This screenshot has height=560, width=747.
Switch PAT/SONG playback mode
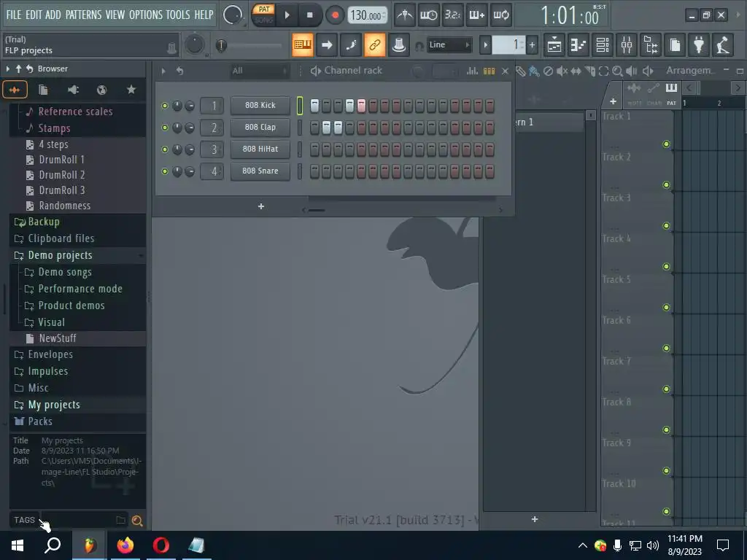[x=263, y=15]
